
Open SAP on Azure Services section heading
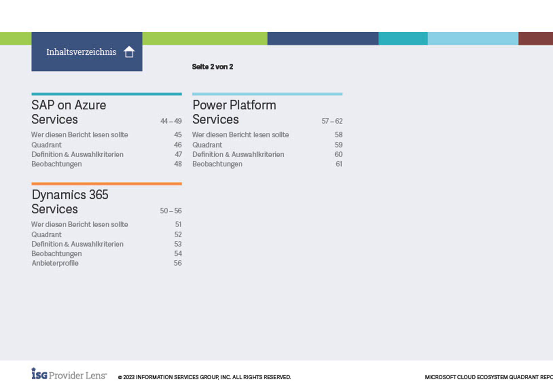tap(69, 112)
